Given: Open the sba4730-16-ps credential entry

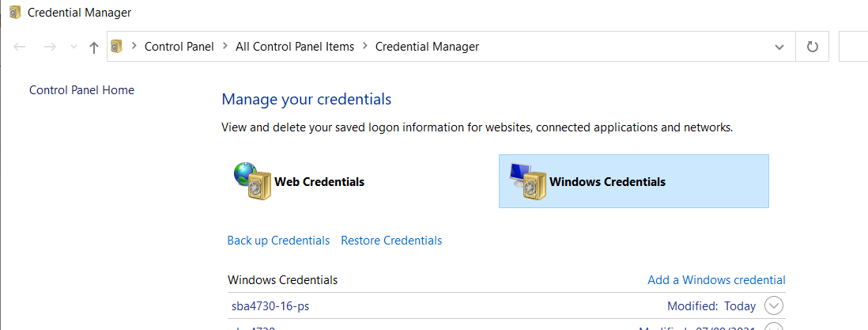Looking at the screenshot, I should [x=270, y=305].
